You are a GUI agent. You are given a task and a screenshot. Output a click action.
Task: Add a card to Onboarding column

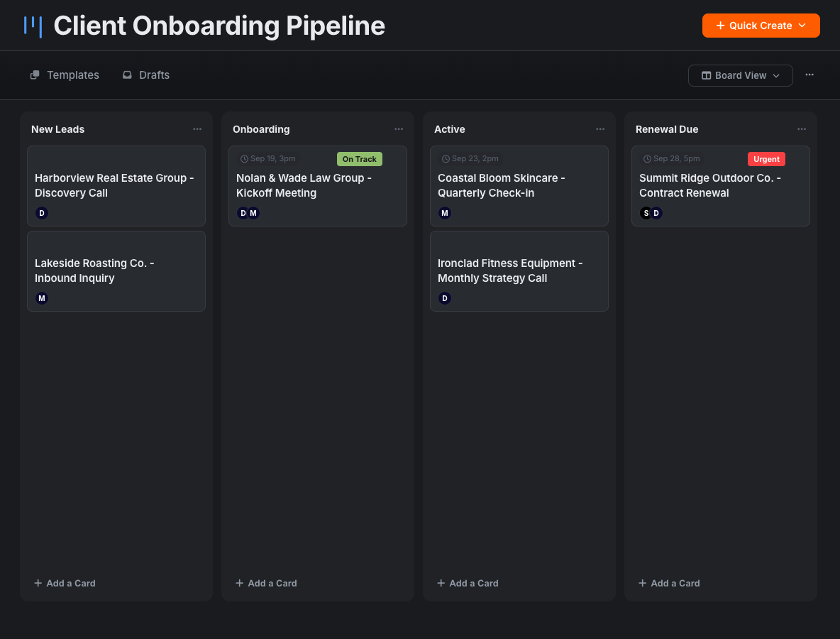coord(266,583)
